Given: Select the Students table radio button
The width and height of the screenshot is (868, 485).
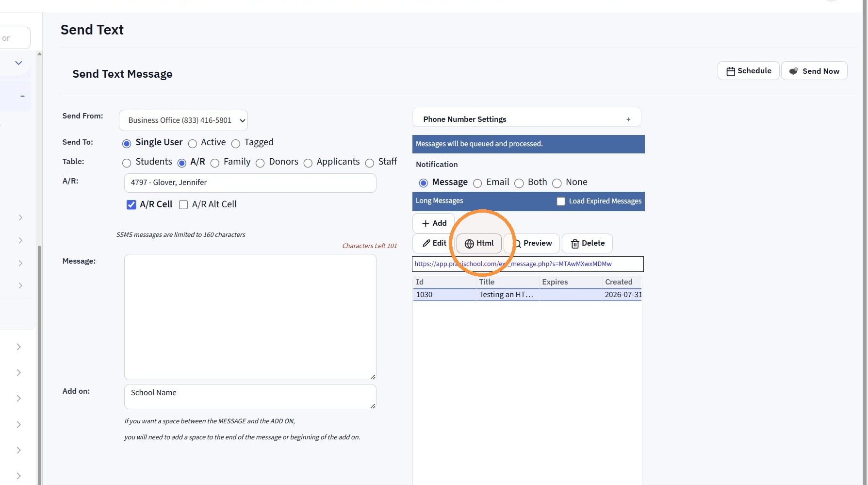Looking at the screenshot, I should tap(127, 163).
